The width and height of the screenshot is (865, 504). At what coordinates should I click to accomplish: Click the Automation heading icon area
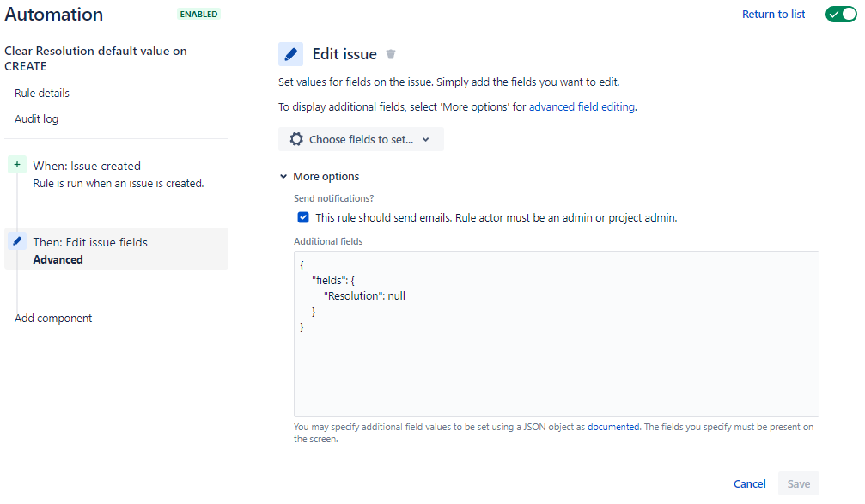coord(53,14)
